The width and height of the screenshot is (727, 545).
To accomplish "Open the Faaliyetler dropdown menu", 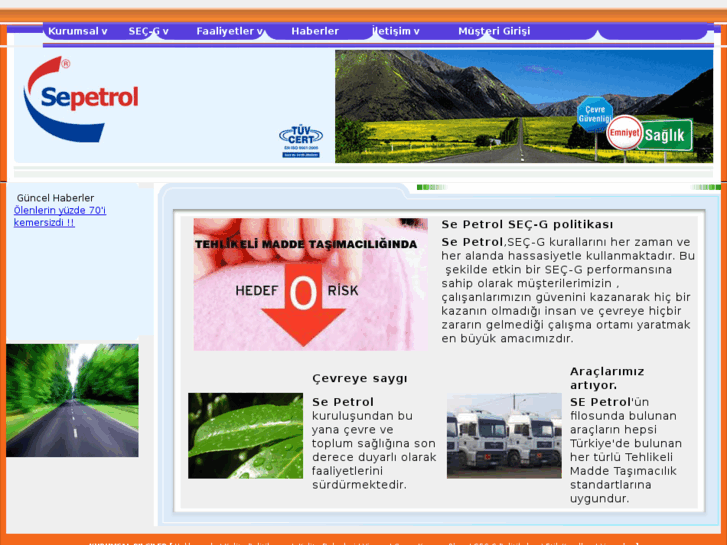I will pos(230,31).
